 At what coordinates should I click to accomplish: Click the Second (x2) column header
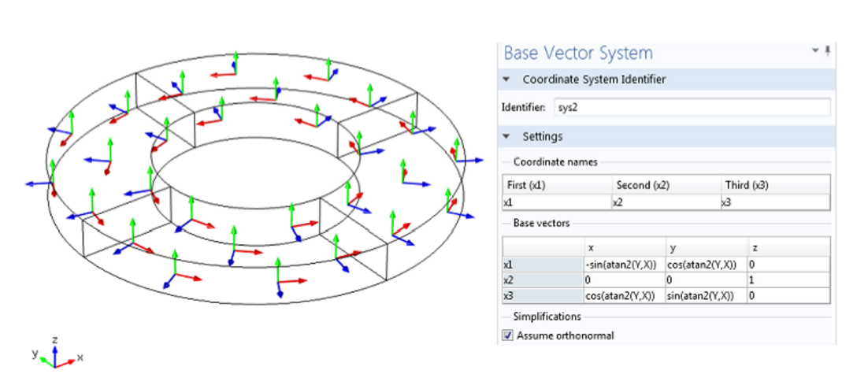[x=666, y=186]
